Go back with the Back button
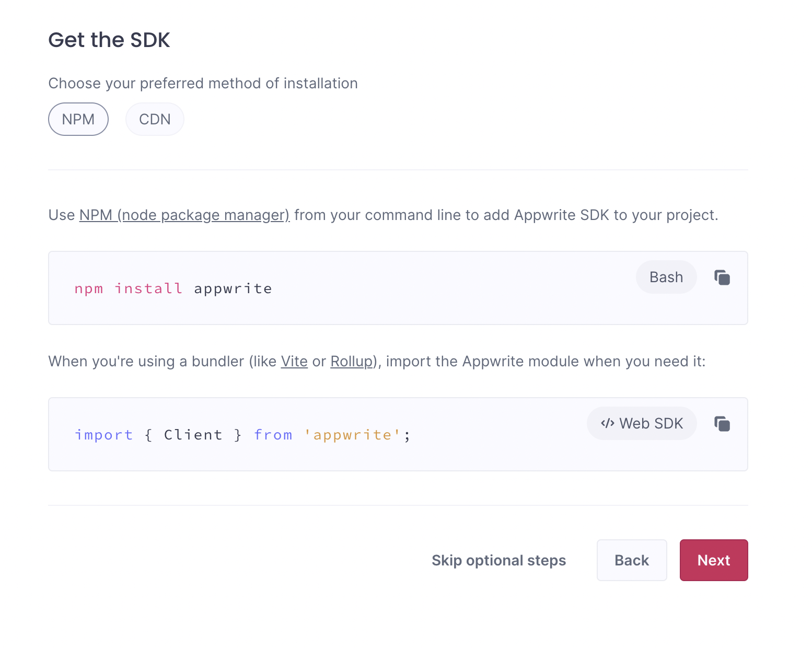Image resolution: width=812 pixels, height=648 pixels. click(632, 560)
